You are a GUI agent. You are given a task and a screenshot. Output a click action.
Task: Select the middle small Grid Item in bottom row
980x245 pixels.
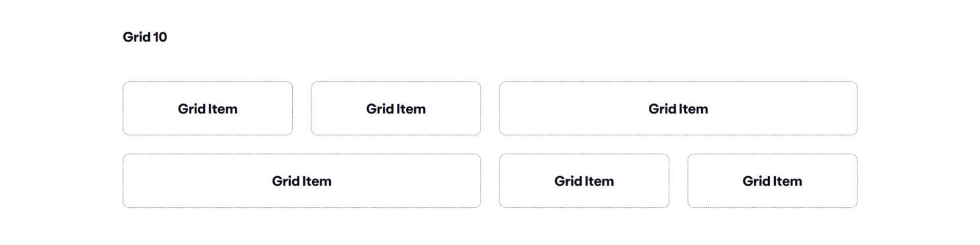click(x=584, y=181)
